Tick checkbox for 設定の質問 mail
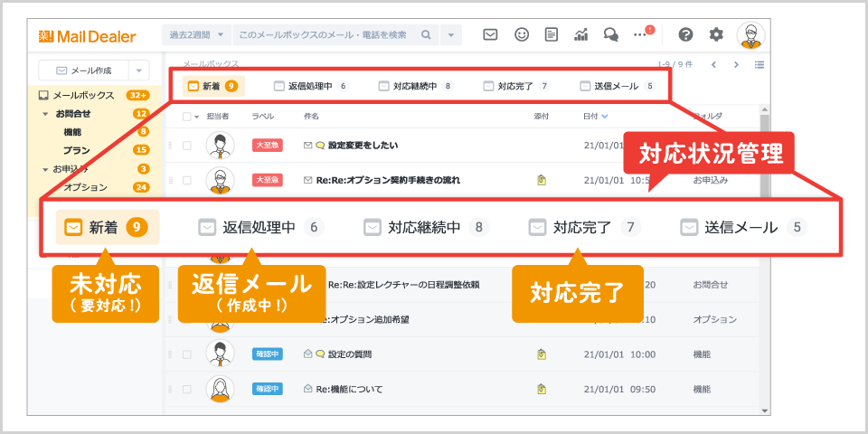The height and width of the screenshot is (434, 868). [186, 354]
